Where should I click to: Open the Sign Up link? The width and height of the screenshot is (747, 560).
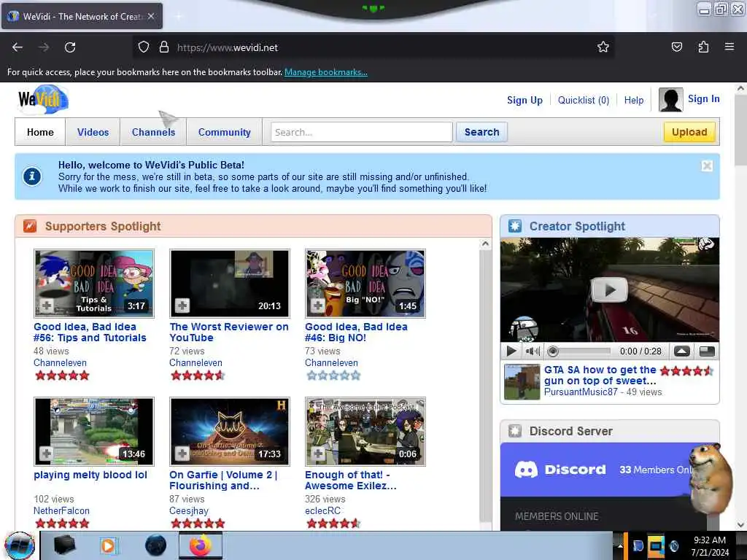(525, 100)
